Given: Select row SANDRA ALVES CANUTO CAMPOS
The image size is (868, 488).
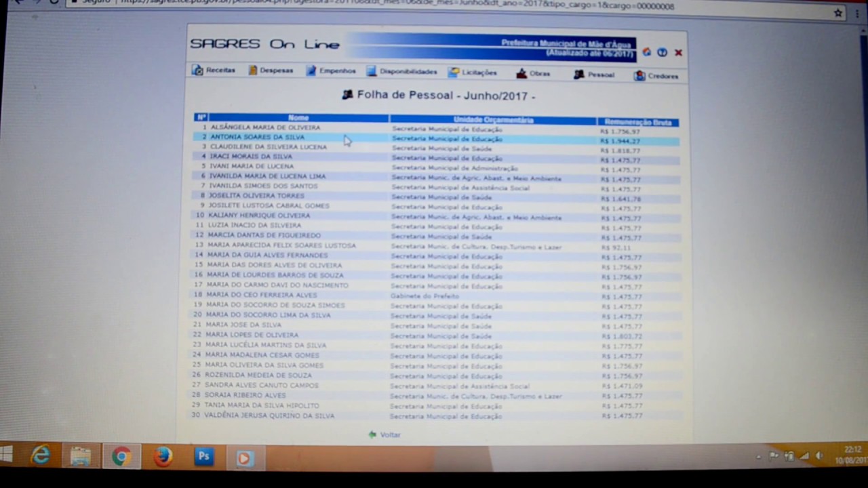Looking at the screenshot, I should point(436,386).
